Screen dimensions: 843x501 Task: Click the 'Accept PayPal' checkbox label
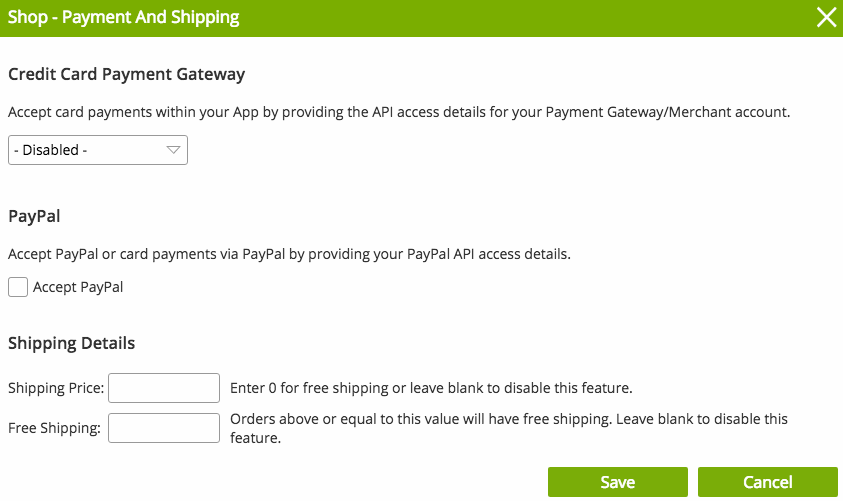tap(78, 287)
